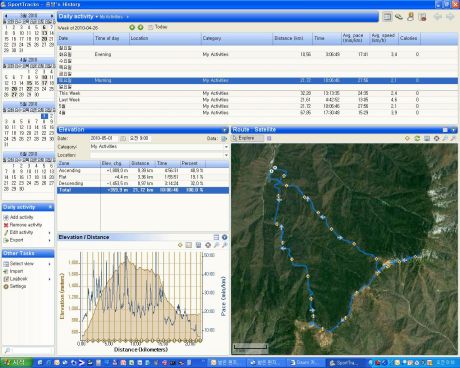Jump to Today in activity list
Viewport: 460px width, 368px height.
click(x=161, y=27)
